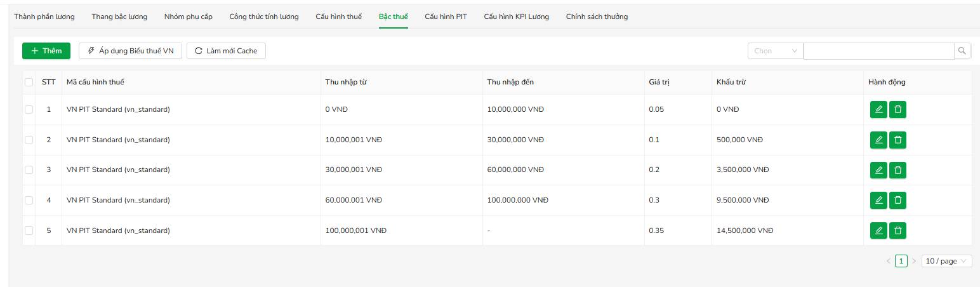Viewport: 980px width, 287px height.
Task: Tick the checkbox for row 5
Action: click(29, 230)
